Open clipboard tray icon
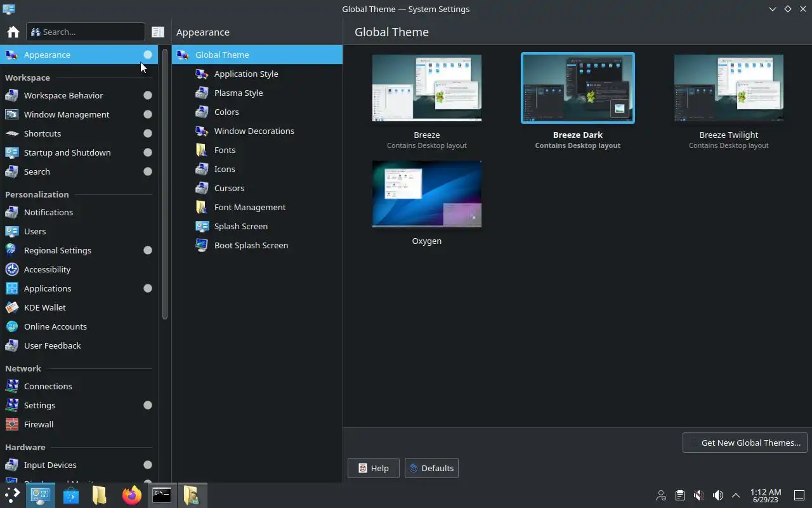Image resolution: width=812 pixels, height=508 pixels. point(679,495)
